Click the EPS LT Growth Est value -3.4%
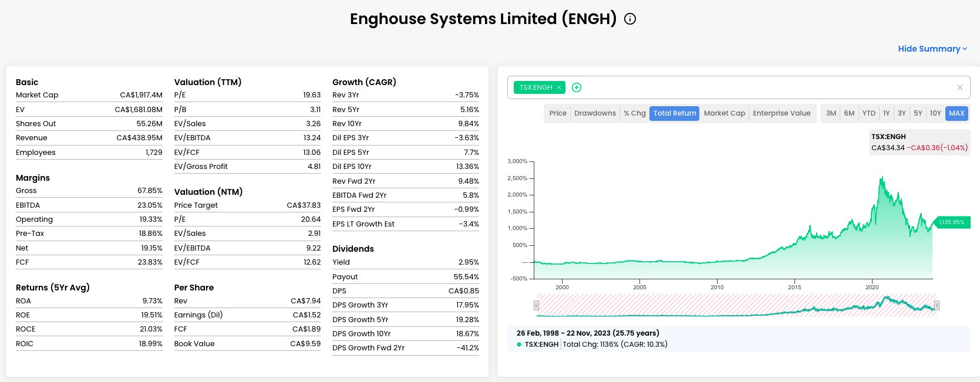The image size is (980, 382). (x=469, y=224)
